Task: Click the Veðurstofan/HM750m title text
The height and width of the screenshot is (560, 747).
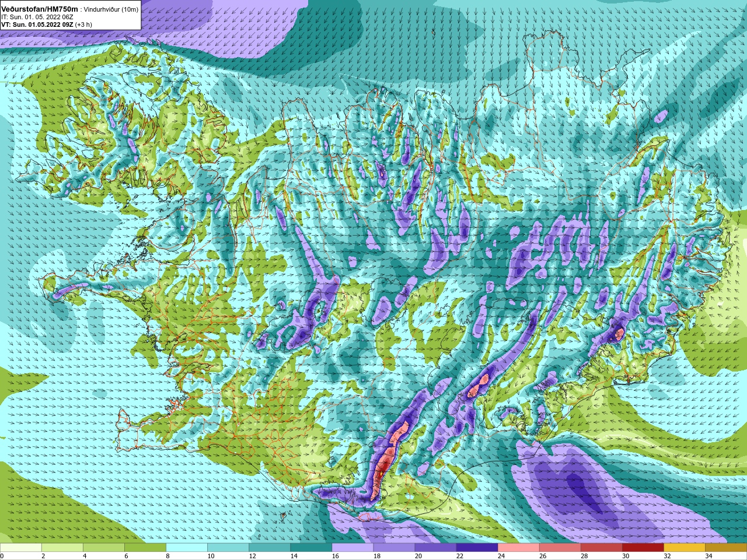Action: click(39, 9)
